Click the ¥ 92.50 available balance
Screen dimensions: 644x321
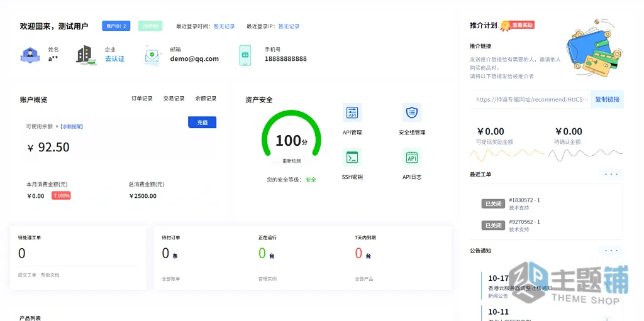pyautogui.click(x=48, y=147)
